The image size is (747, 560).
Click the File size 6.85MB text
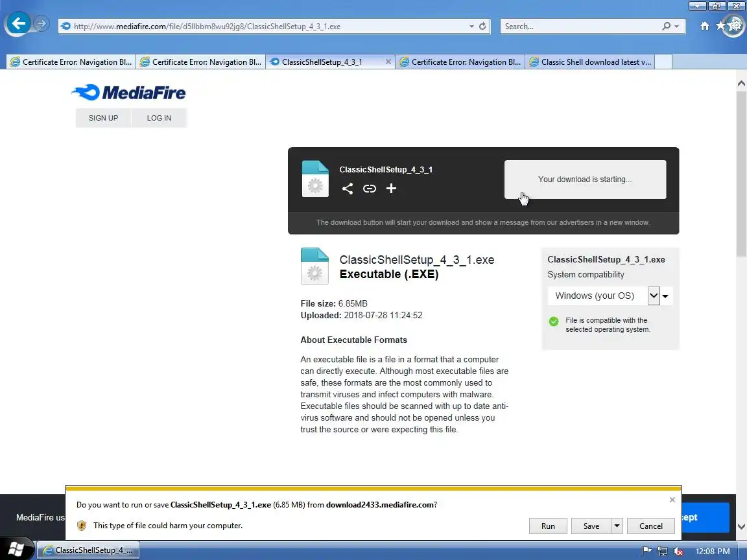coord(334,303)
